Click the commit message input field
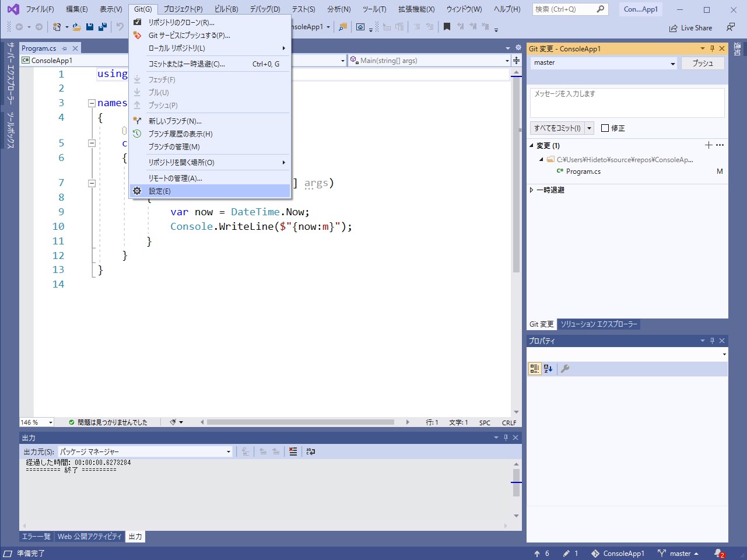The width and height of the screenshot is (747, 560). point(627,103)
